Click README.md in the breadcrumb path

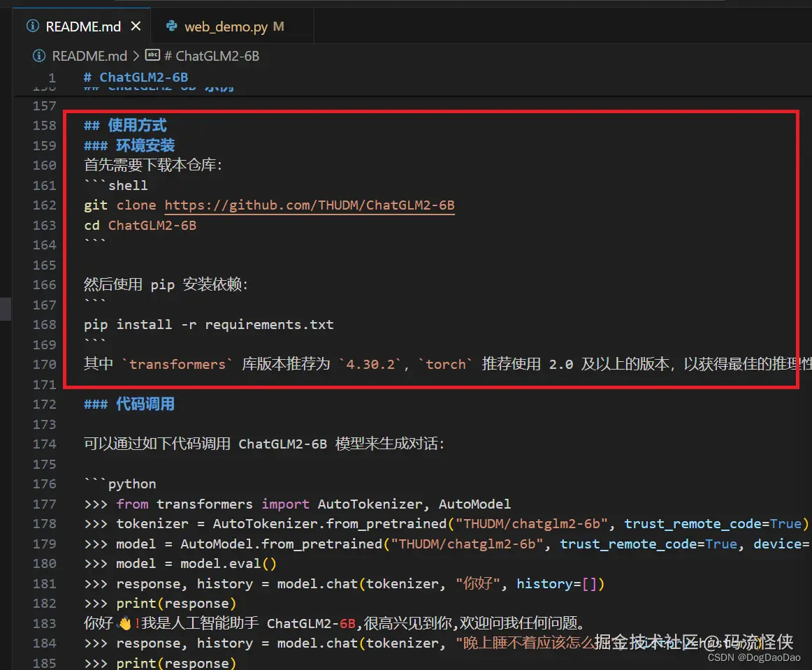89,56
